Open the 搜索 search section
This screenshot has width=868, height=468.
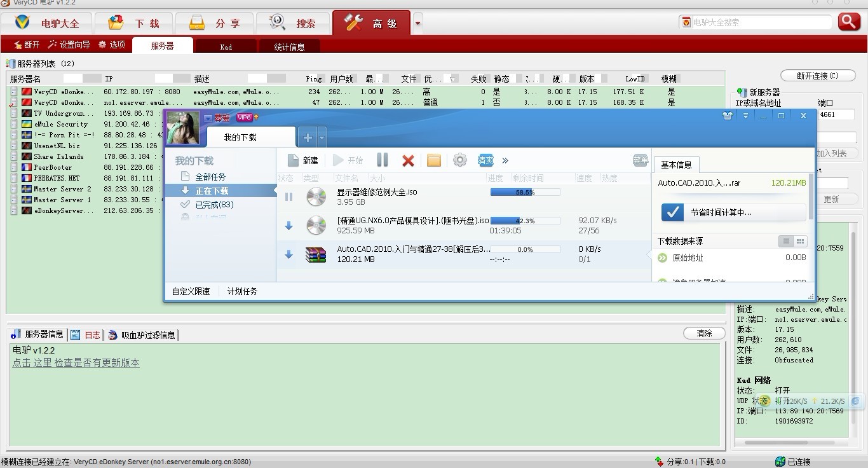[x=292, y=24]
